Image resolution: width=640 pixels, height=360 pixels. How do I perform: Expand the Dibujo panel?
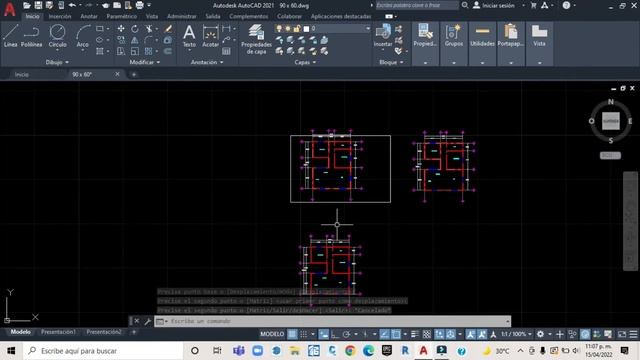(57, 62)
